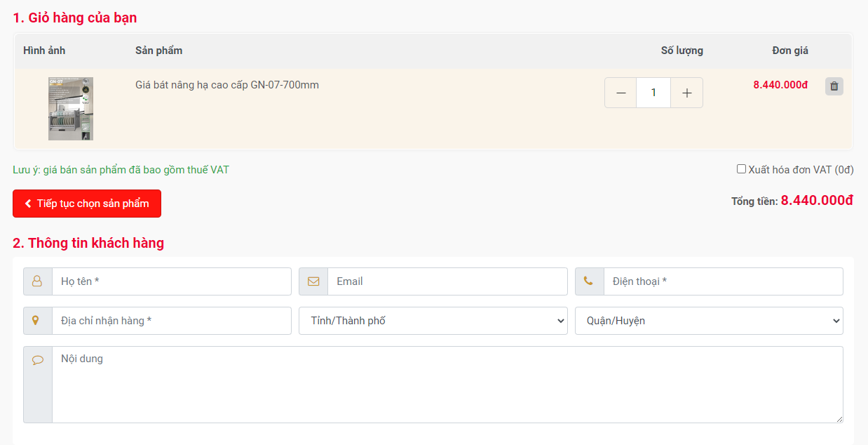The image size is (868, 445).
Task: Open product link Giá bát nâng hạ cao cấp
Action: coord(227,85)
